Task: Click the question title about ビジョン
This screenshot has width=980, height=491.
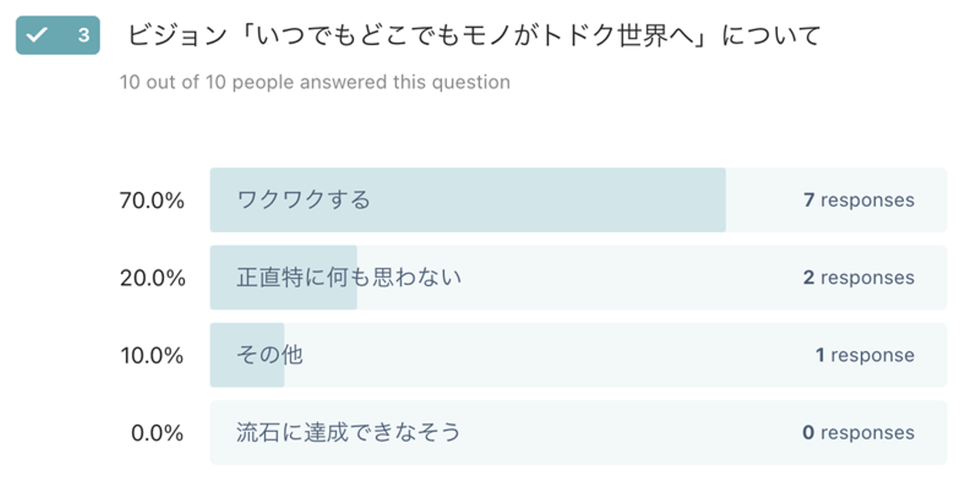Action: [x=474, y=35]
